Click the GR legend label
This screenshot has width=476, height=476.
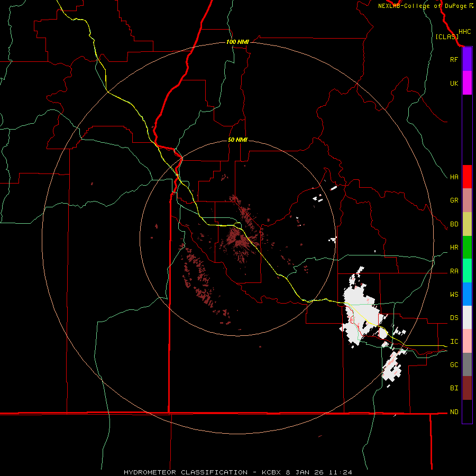pyautogui.click(x=454, y=200)
